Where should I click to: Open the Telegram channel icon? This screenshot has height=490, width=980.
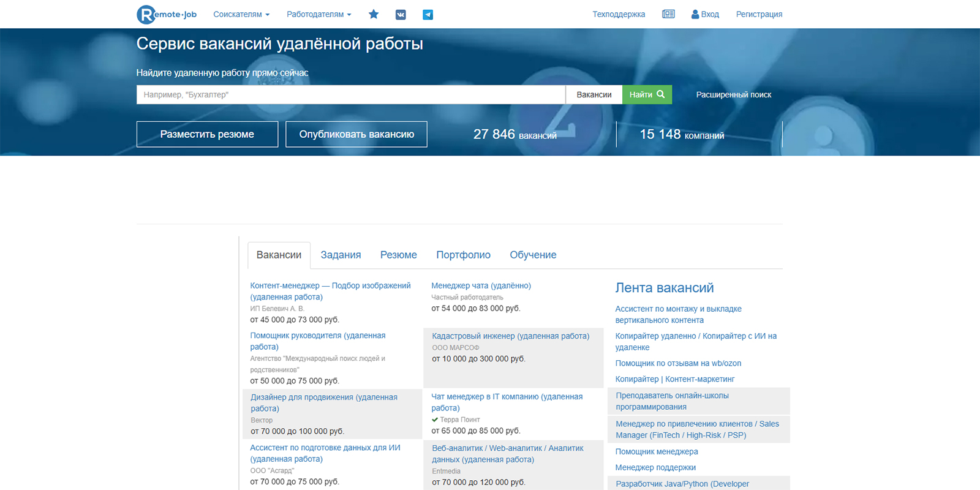[428, 15]
